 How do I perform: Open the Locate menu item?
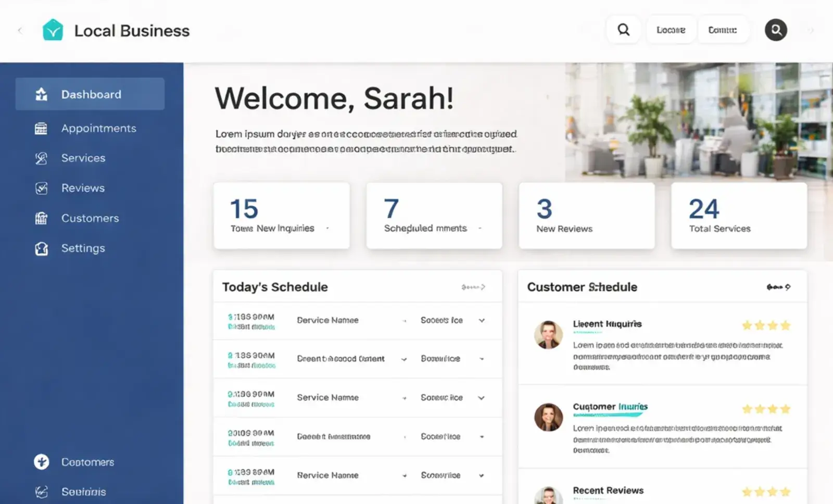(671, 30)
